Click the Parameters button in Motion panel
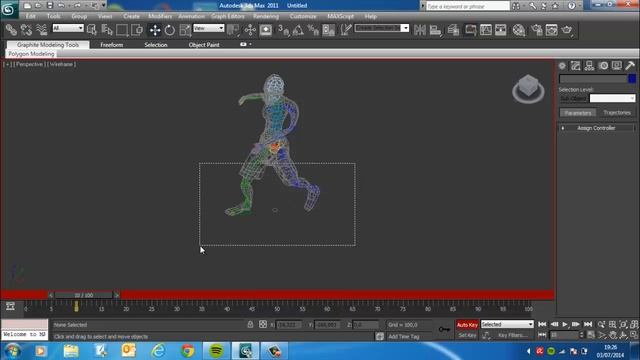This screenshot has height=360, width=640. [578, 113]
